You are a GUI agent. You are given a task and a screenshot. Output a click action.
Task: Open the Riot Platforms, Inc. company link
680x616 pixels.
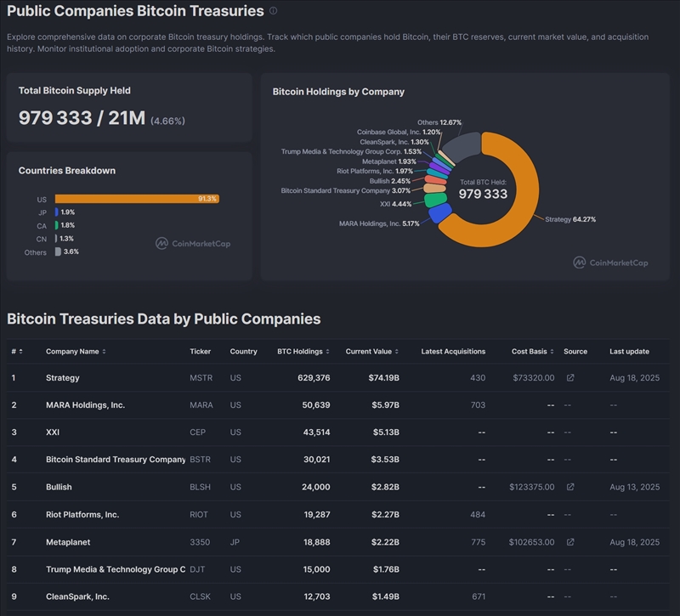point(82,515)
